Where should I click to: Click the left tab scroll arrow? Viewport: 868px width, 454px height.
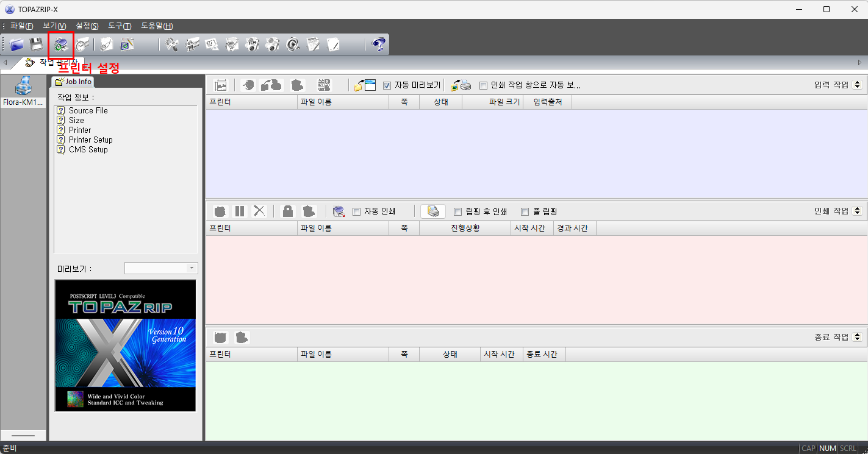(5, 63)
